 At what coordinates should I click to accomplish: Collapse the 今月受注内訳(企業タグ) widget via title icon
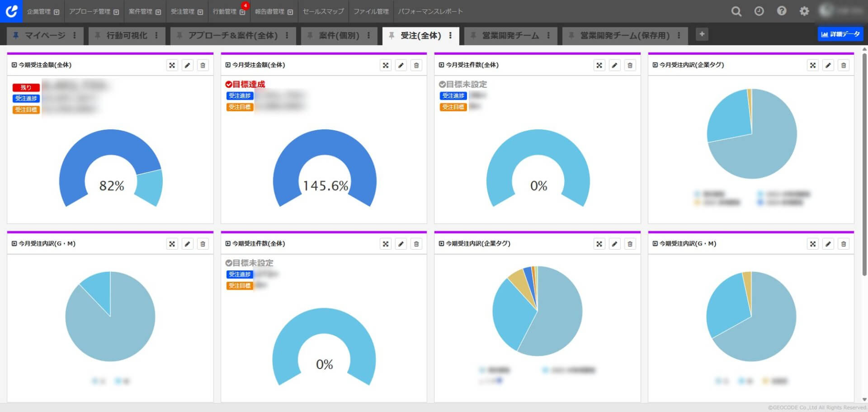click(x=655, y=65)
